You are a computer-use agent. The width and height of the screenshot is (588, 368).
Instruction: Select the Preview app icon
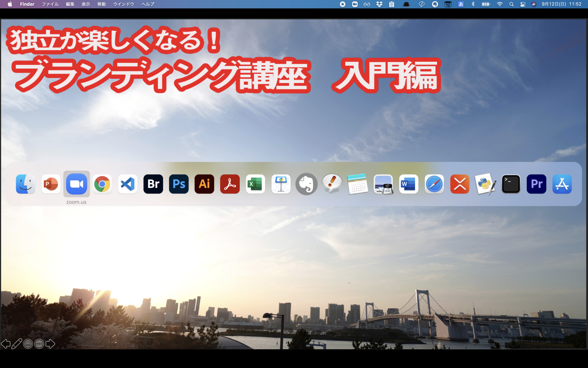pos(383,184)
